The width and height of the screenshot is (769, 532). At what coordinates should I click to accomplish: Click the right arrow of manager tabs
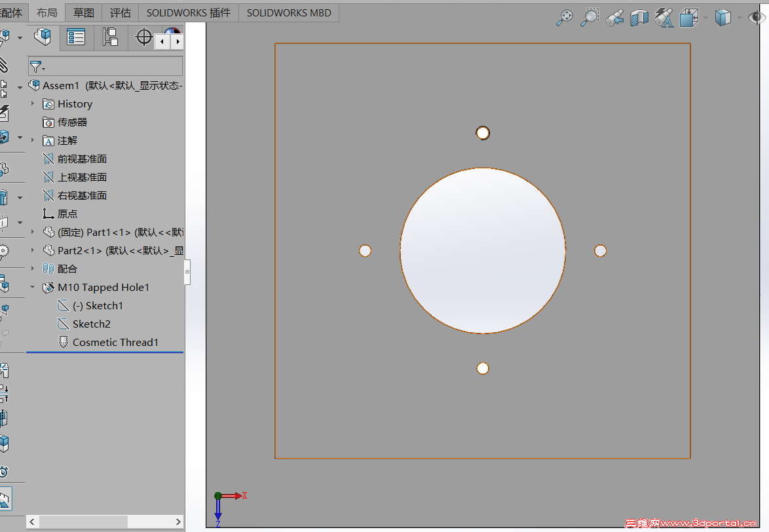(178, 42)
